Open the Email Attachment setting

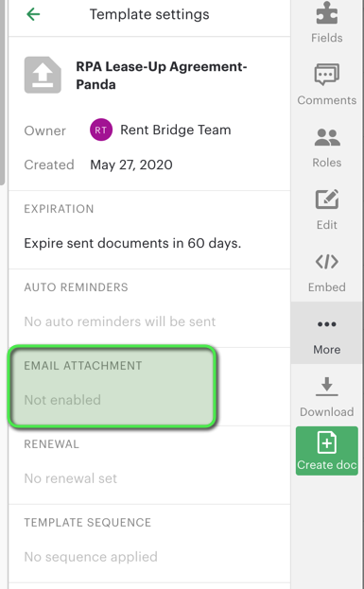[x=113, y=387]
